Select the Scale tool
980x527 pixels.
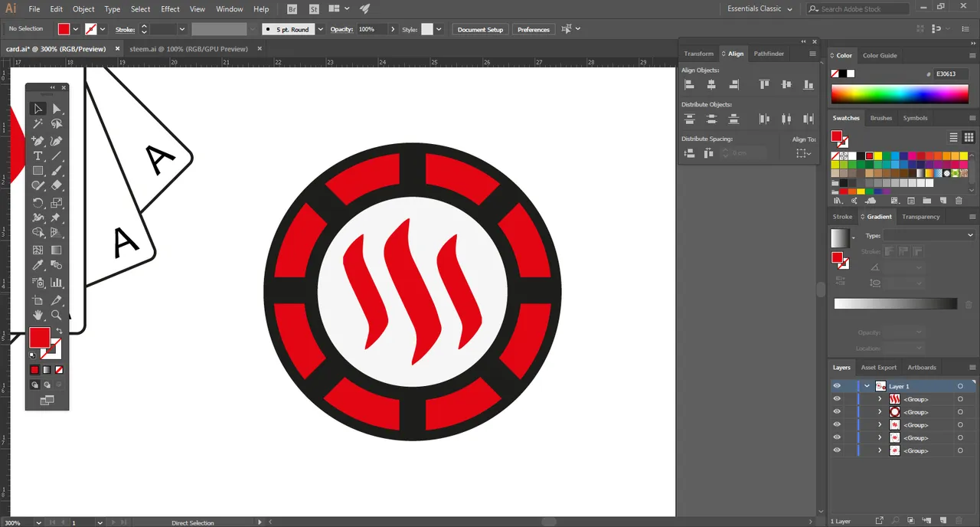click(57, 203)
